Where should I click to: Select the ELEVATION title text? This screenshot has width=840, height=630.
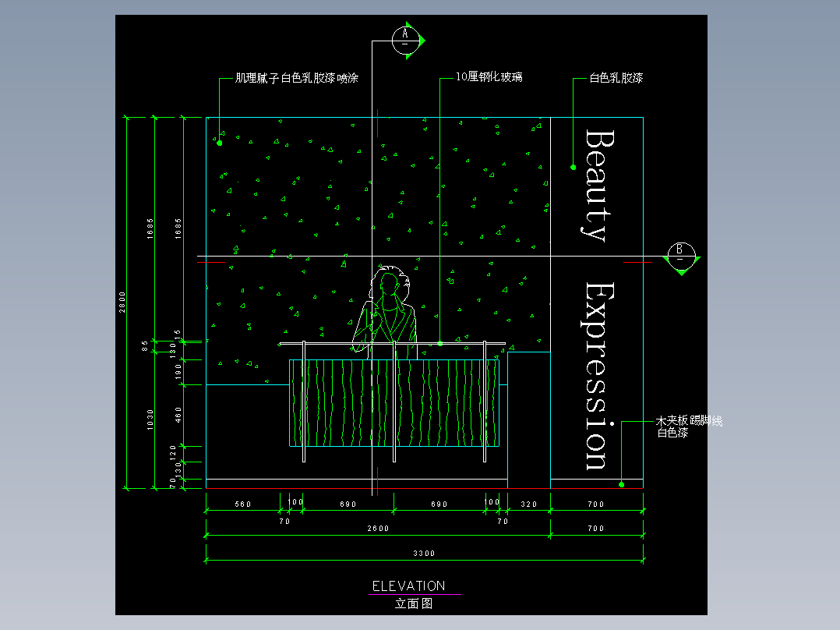point(409,586)
